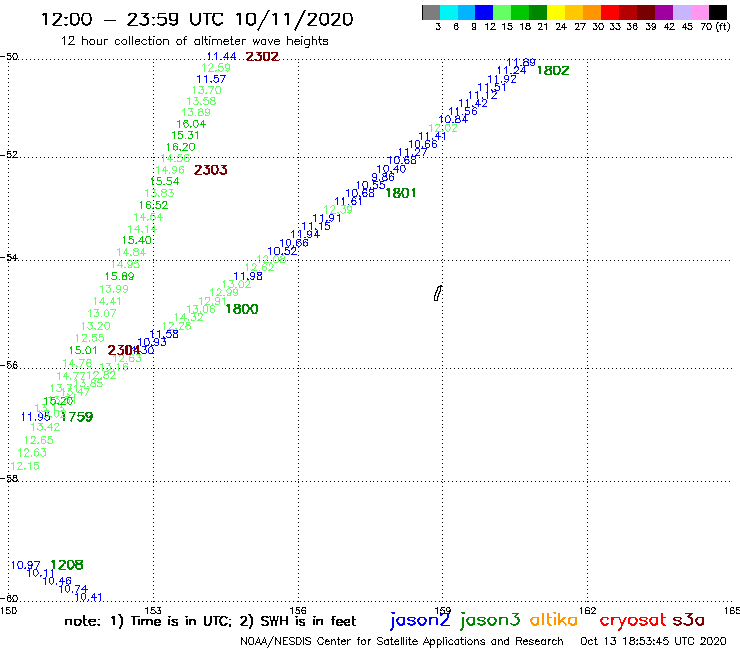740x650 pixels.
Task: Click the -54 latitude axis label
Action: tap(9, 258)
